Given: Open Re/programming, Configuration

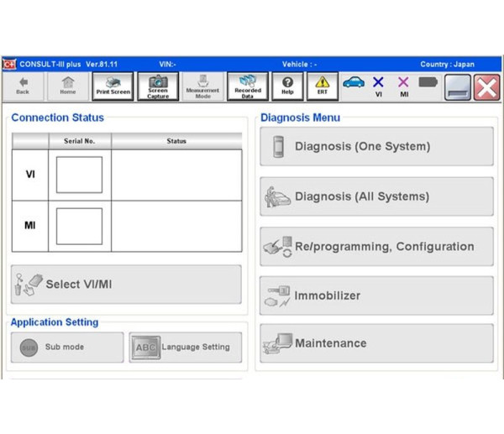Looking at the screenshot, I should pyautogui.click(x=375, y=247).
